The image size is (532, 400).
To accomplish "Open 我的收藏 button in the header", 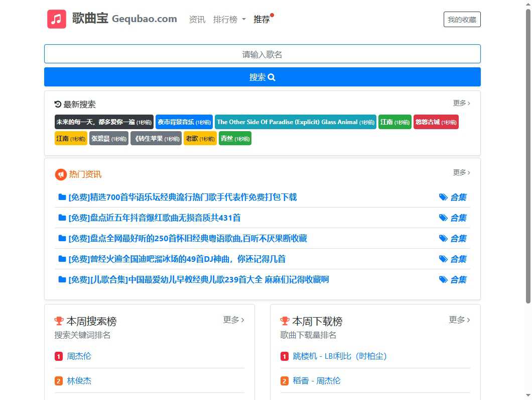I will click(462, 20).
